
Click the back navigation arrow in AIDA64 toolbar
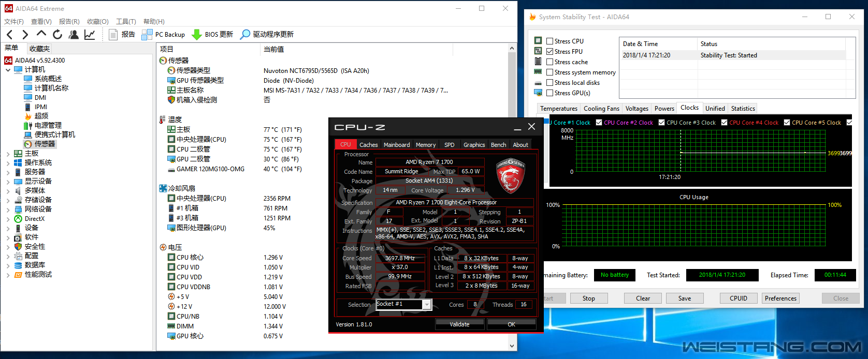10,35
